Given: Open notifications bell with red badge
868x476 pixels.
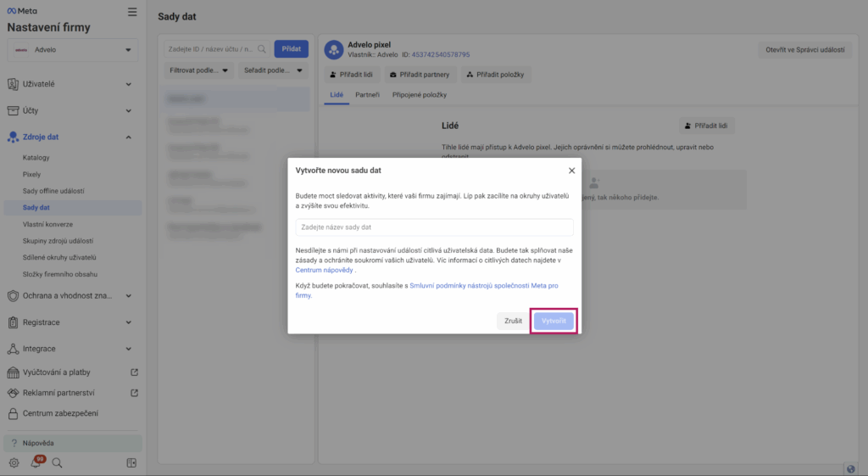Looking at the screenshot, I should 36,462.
